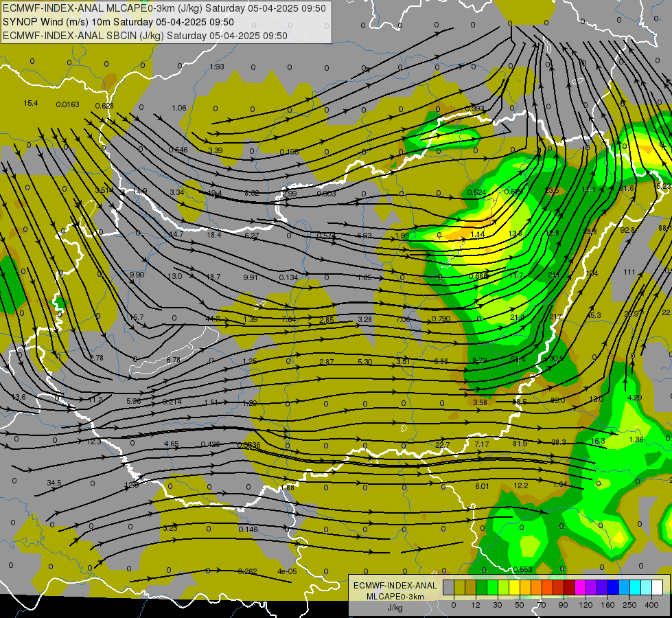Click the map value 92.8
Screen dimensions: 672x618
click(627, 230)
